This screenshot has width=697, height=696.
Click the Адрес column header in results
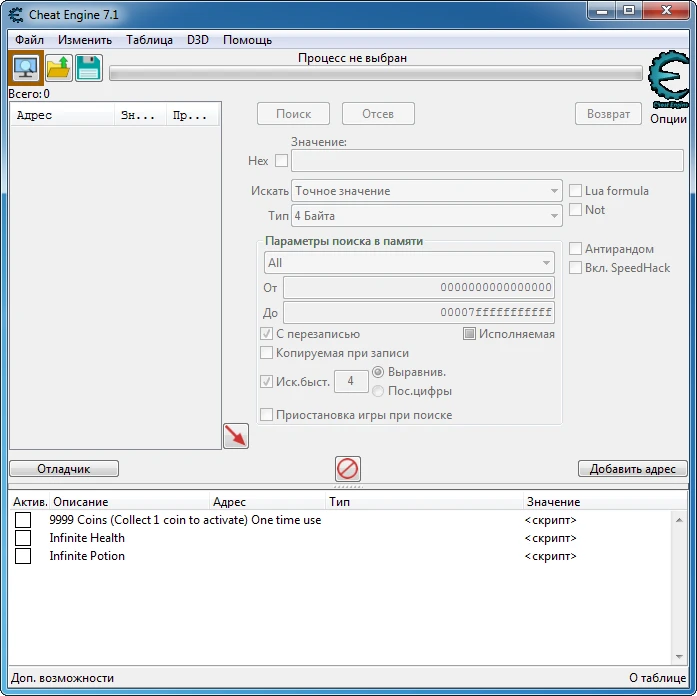pyautogui.click(x=62, y=115)
